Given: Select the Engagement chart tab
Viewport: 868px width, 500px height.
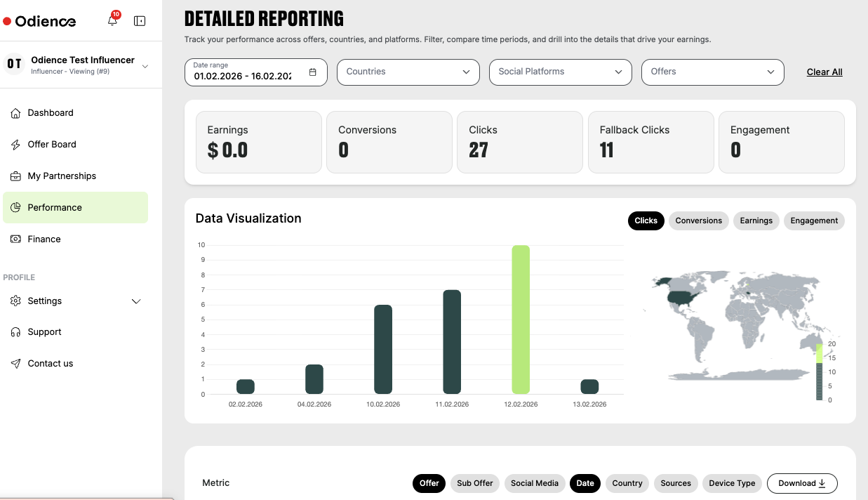Looking at the screenshot, I should [x=814, y=221].
